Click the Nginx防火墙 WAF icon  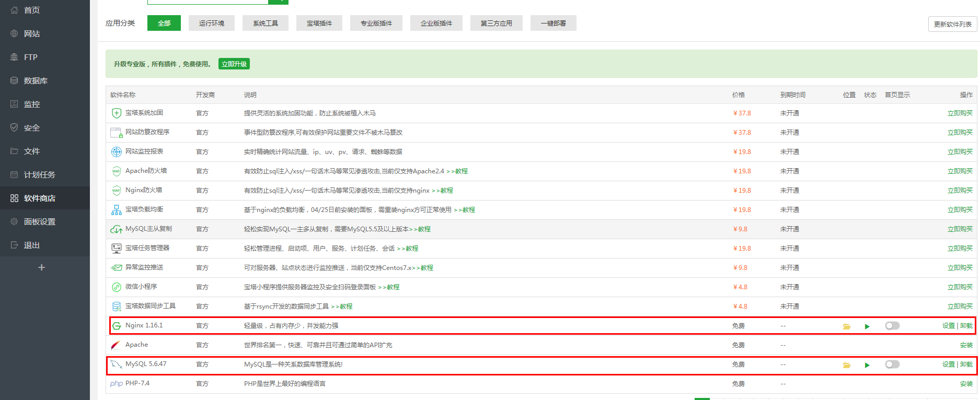pos(117,190)
